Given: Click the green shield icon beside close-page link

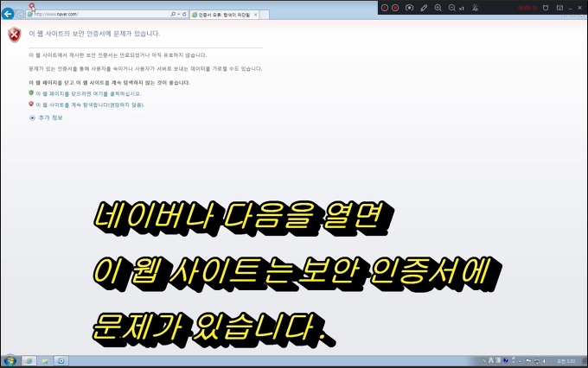Looking at the screenshot, I should 31,93.
